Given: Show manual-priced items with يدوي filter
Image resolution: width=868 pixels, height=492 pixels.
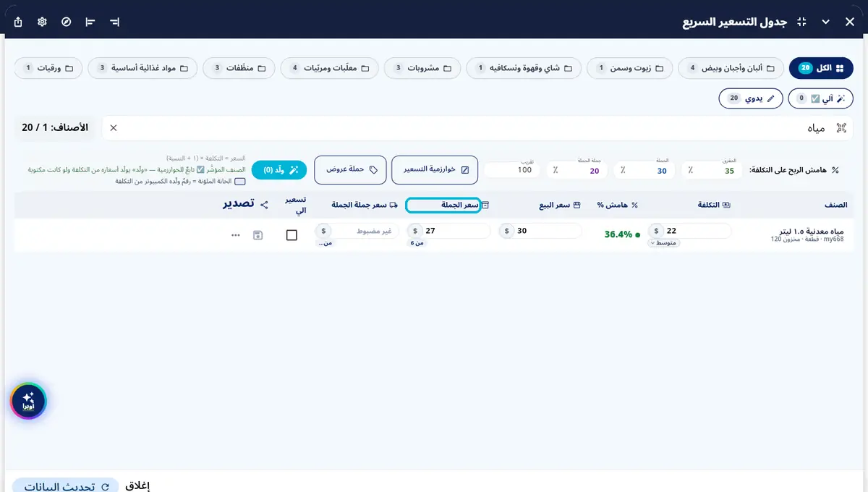Looking at the screenshot, I should (x=751, y=98).
